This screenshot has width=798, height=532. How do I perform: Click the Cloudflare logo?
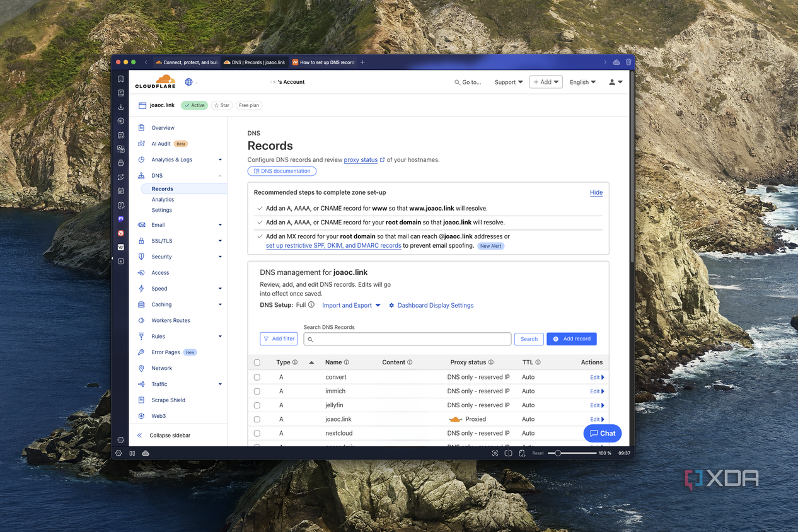click(155, 82)
